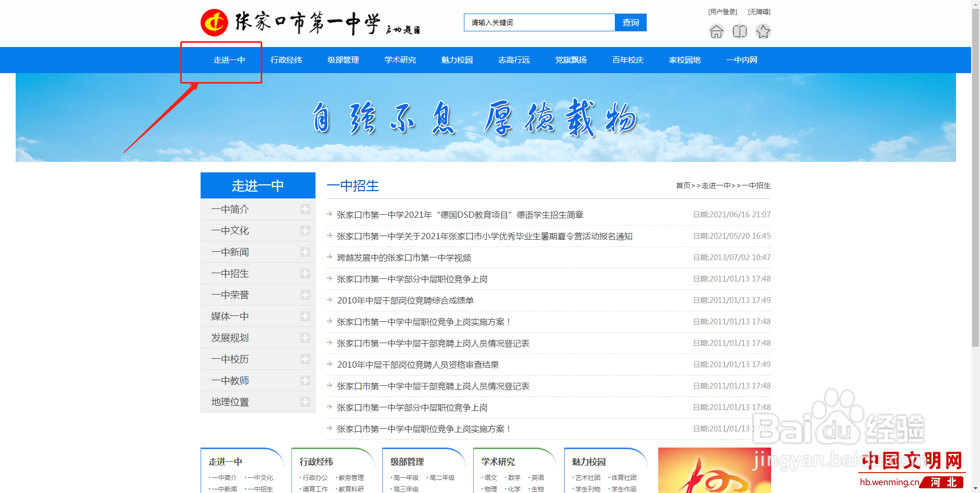Click the star favorites icon top right
Image resolution: width=980 pixels, height=493 pixels.
pyautogui.click(x=763, y=32)
